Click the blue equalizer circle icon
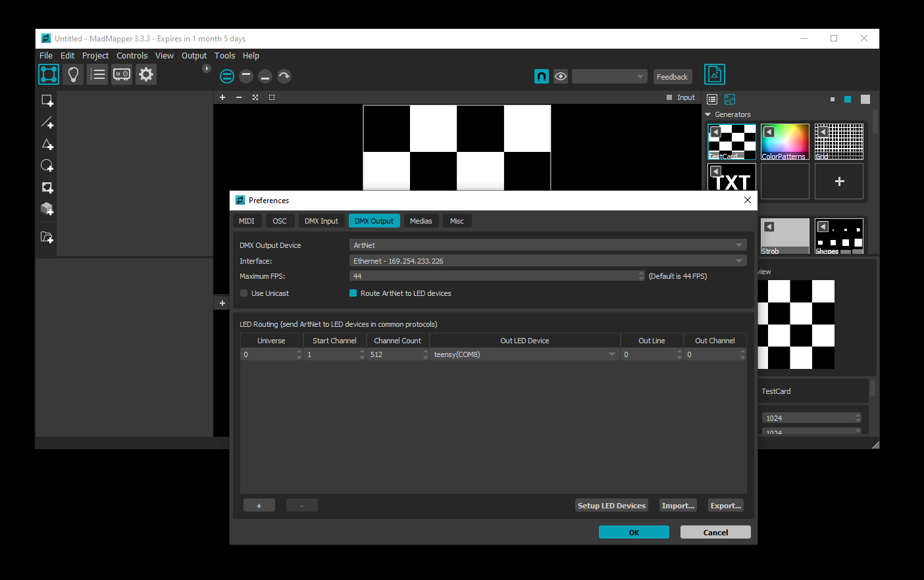Screen dimensions: 924x580 [227, 76]
